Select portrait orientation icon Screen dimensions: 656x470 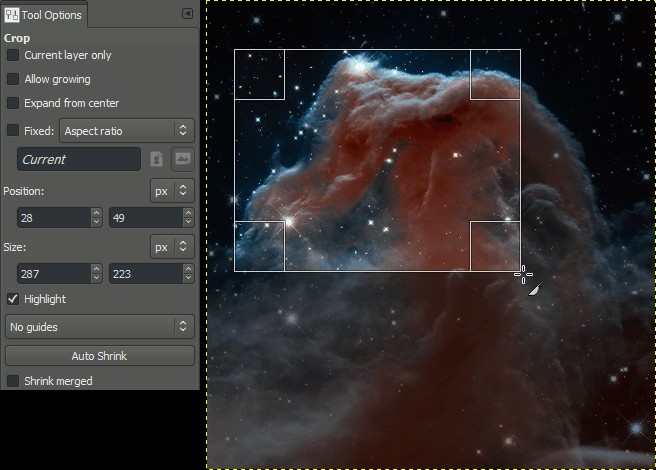tap(156, 159)
